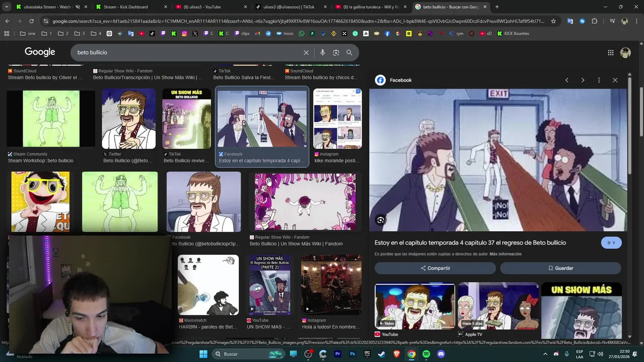Open the notifications bell in taskbar

click(x=634, y=354)
